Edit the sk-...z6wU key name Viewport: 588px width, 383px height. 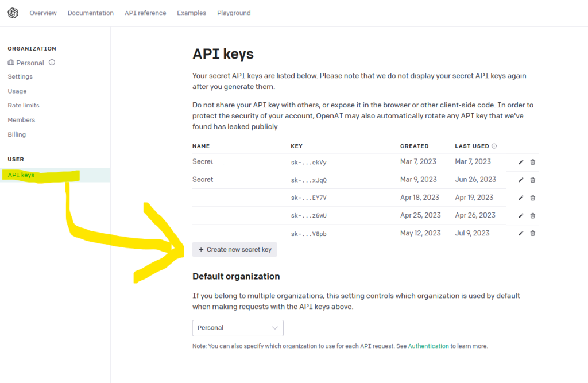pos(521,216)
